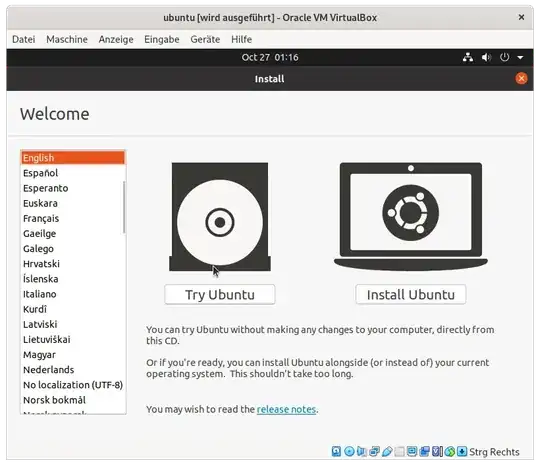Select Hrvatski in the language list
Screen dimensions: 540x466
click(x=73, y=264)
